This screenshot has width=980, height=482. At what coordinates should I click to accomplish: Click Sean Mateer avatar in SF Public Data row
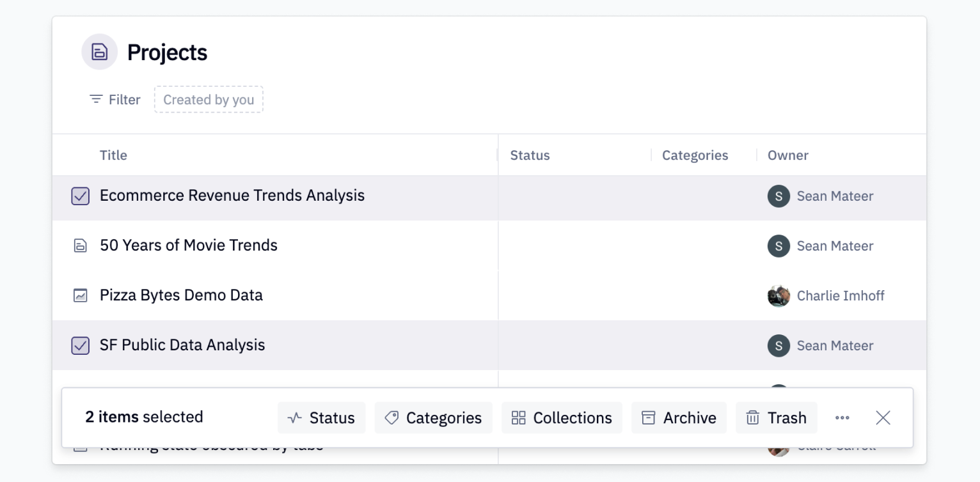778,346
